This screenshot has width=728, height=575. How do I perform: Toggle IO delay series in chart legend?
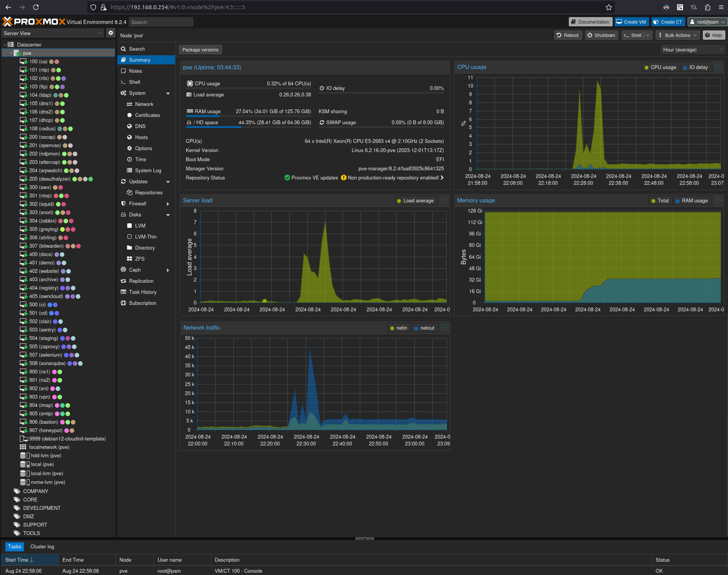coord(695,67)
